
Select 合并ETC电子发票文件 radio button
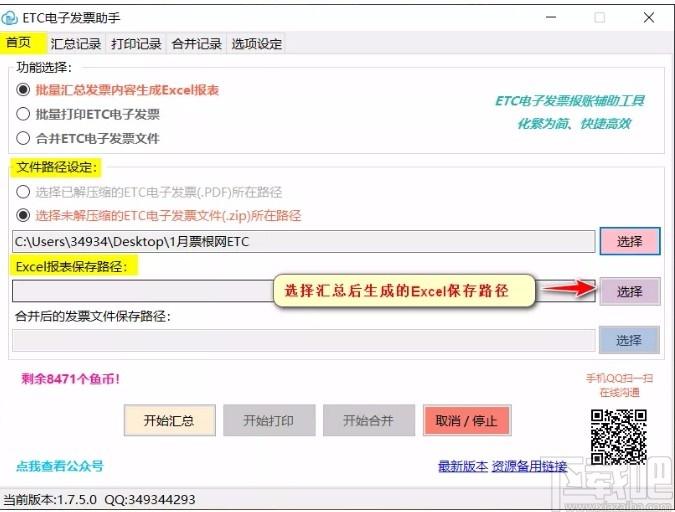23,138
